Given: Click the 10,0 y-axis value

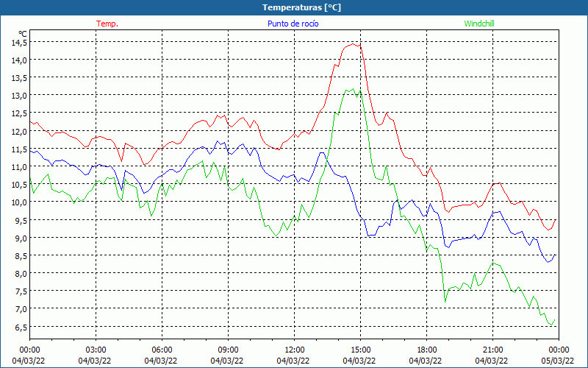Looking at the screenshot, I should coord(20,202).
